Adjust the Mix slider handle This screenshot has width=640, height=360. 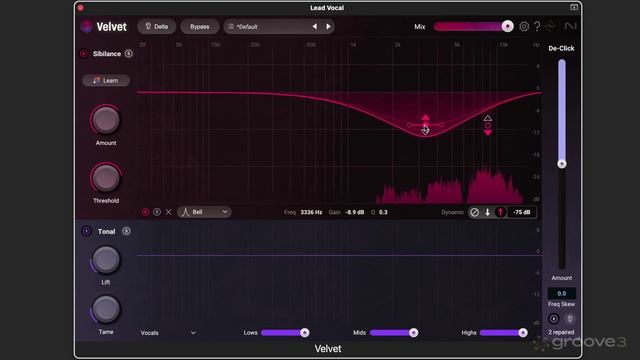pos(507,26)
